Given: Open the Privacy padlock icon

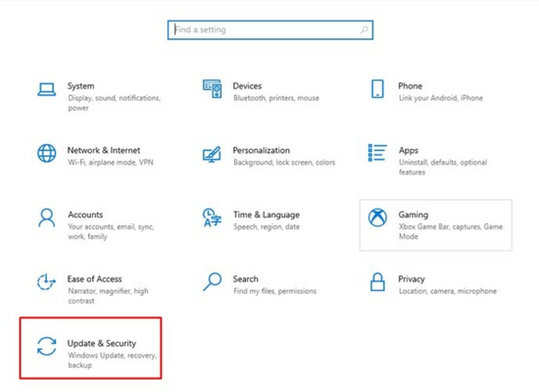Looking at the screenshot, I should click(377, 282).
